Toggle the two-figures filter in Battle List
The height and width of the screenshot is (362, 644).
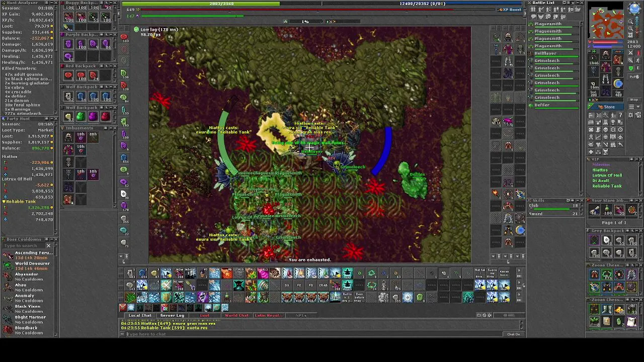533,9
